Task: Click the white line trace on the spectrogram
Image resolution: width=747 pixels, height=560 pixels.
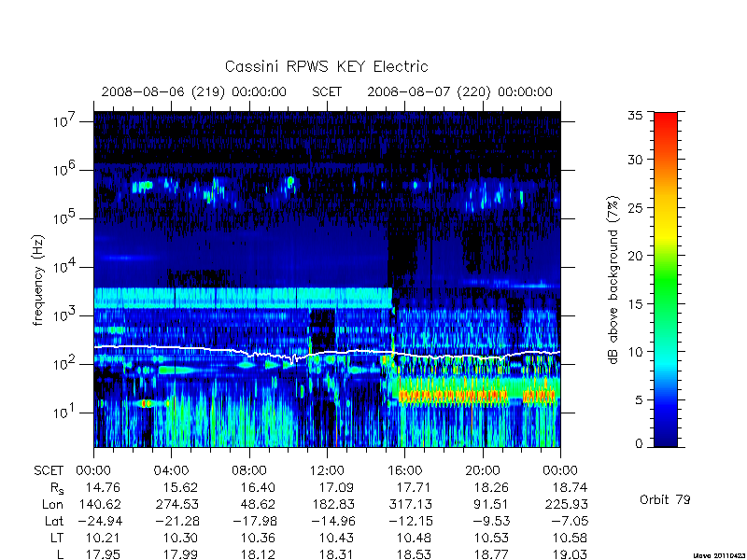Action: (327, 353)
